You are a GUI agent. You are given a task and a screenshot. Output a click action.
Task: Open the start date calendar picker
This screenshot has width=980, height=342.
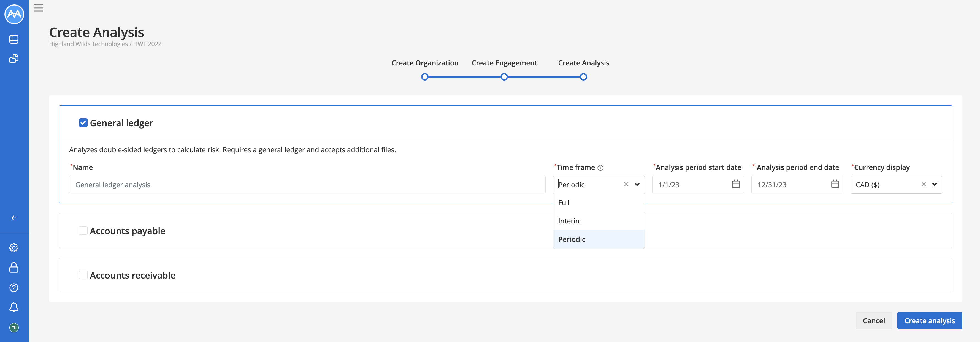pos(735,184)
